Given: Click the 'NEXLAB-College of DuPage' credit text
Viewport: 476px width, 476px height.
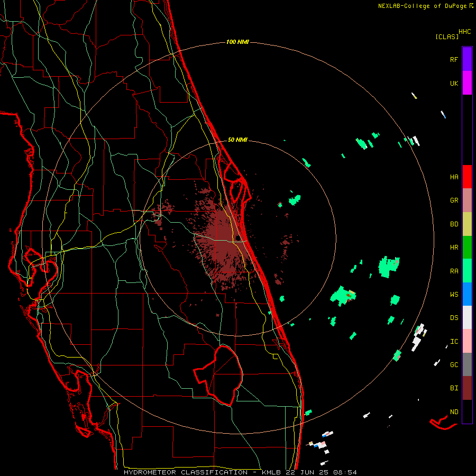Looking at the screenshot, I should [422, 6].
